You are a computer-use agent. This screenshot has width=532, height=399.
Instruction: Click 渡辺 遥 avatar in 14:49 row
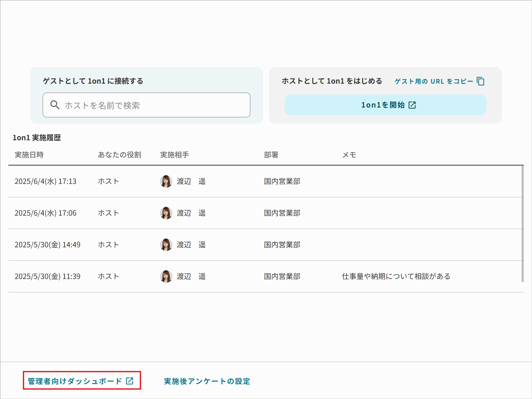[166, 244]
